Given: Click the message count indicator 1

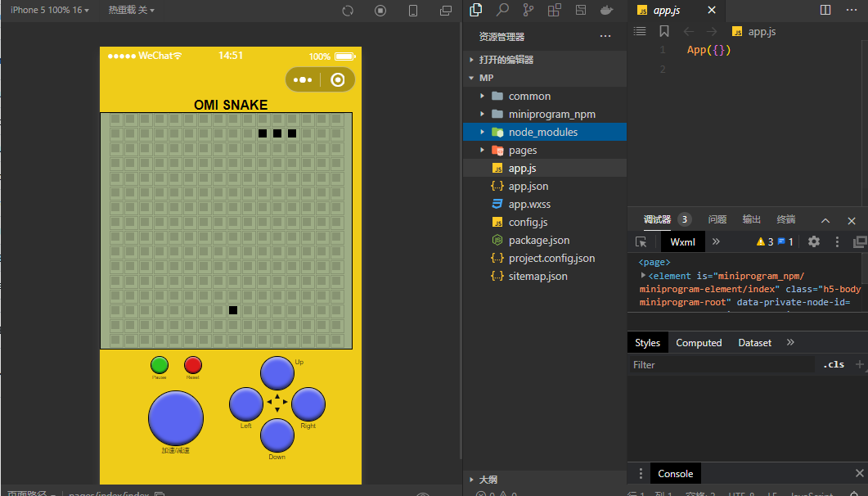Looking at the screenshot, I should coord(785,241).
